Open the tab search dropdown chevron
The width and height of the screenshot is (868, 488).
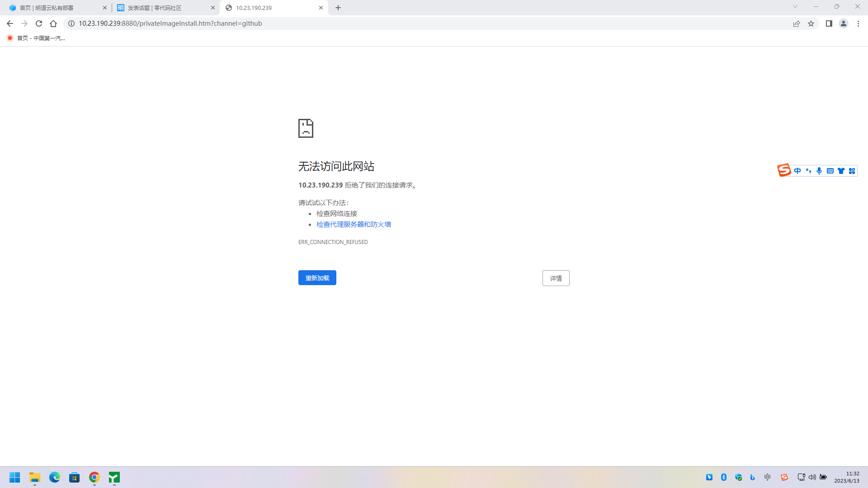[x=795, y=7]
